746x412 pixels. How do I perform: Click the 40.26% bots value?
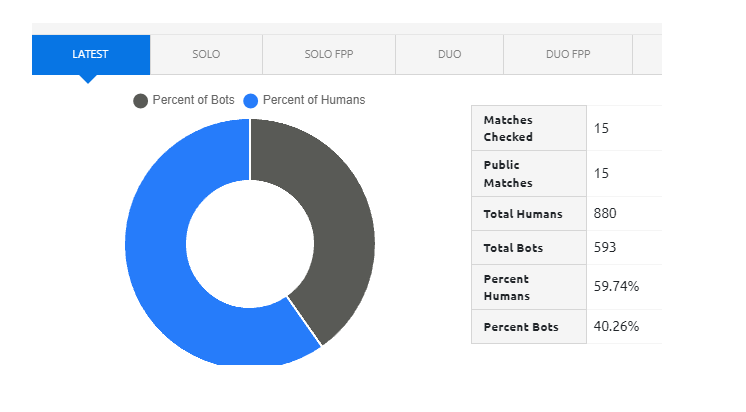616,327
